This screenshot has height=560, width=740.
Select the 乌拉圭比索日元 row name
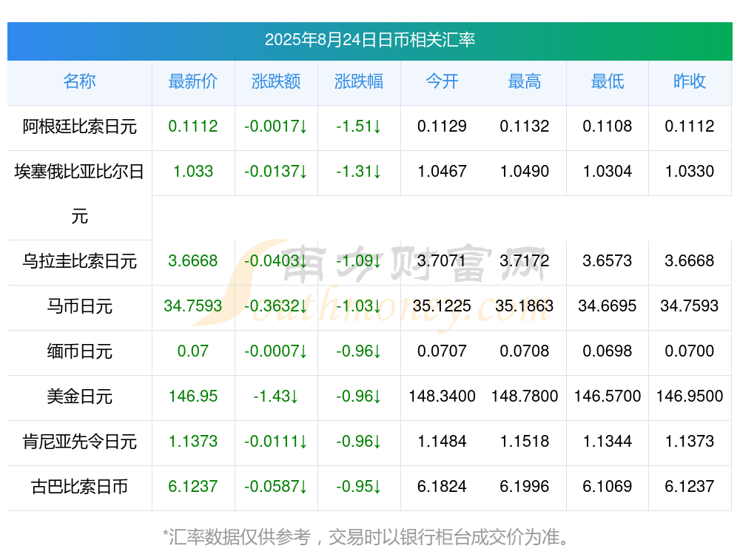coord(79,261)
